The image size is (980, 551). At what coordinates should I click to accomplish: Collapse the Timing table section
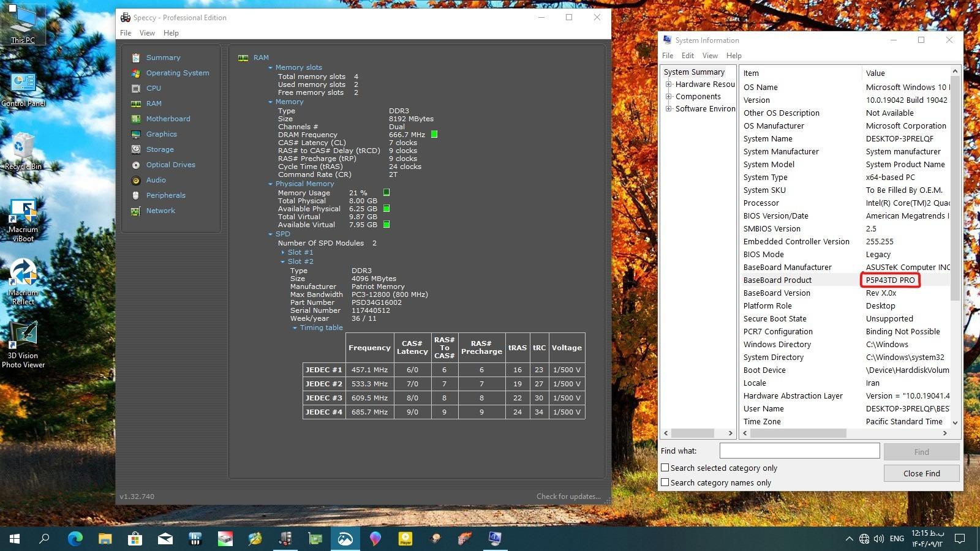point(320,328)
